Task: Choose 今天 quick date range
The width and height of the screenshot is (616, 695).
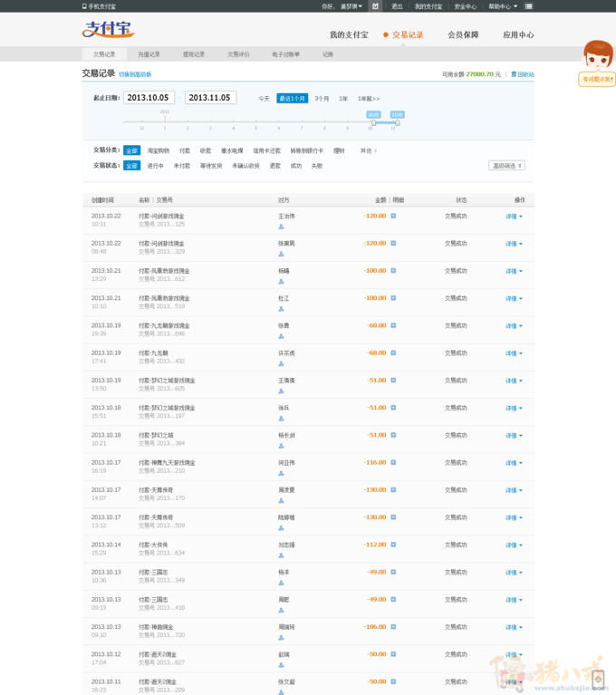Action: click(x=265, y=99)
